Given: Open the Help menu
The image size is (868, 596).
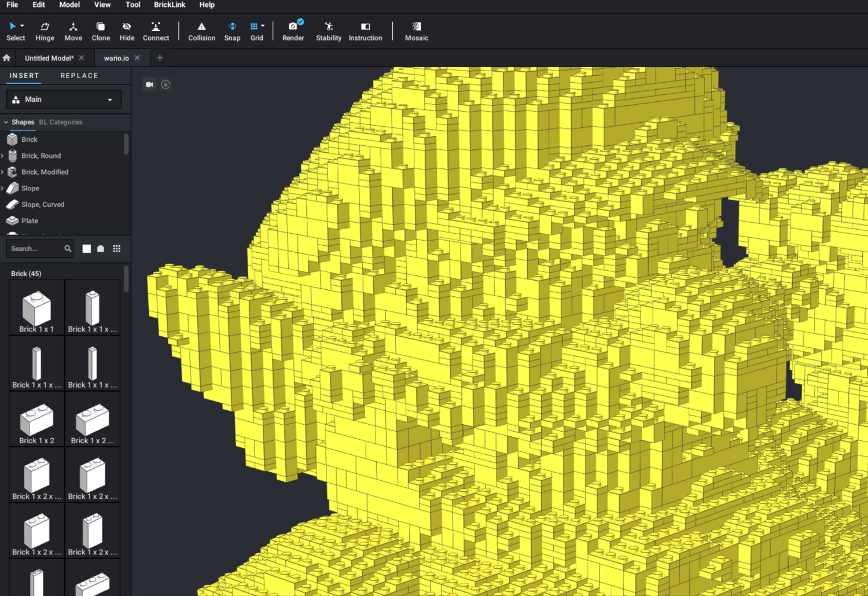Looking at the screenshot, I should tap(207, 5).
